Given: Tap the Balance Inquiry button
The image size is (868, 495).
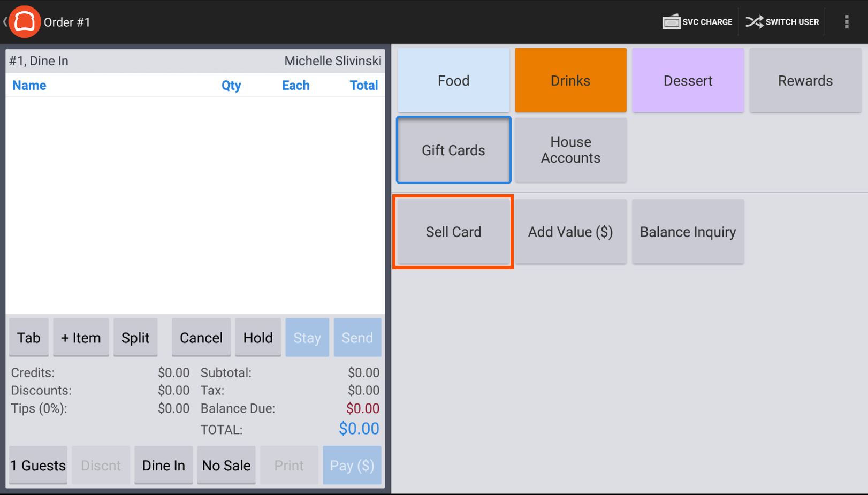Looking at the screenshot, I should 688,232.
